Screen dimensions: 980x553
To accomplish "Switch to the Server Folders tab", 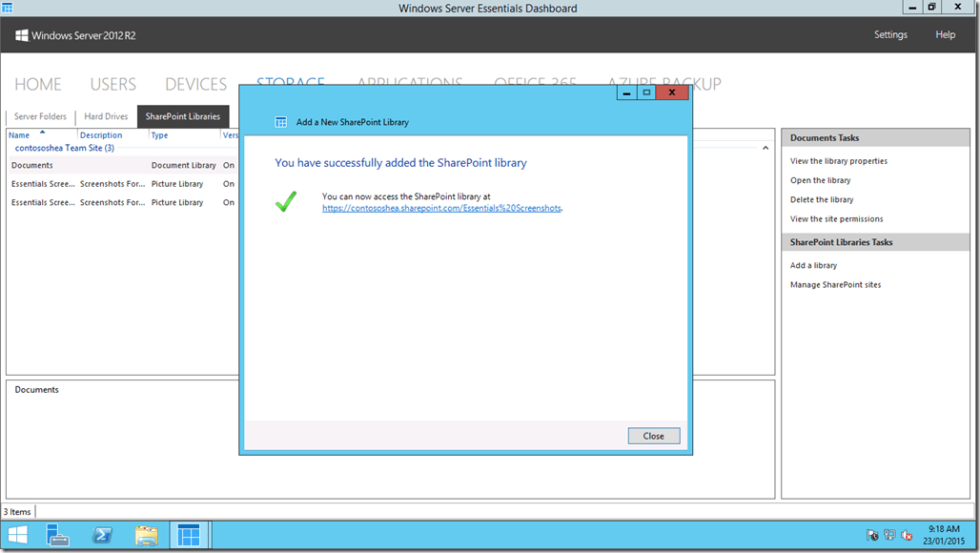I will point(40,115).
